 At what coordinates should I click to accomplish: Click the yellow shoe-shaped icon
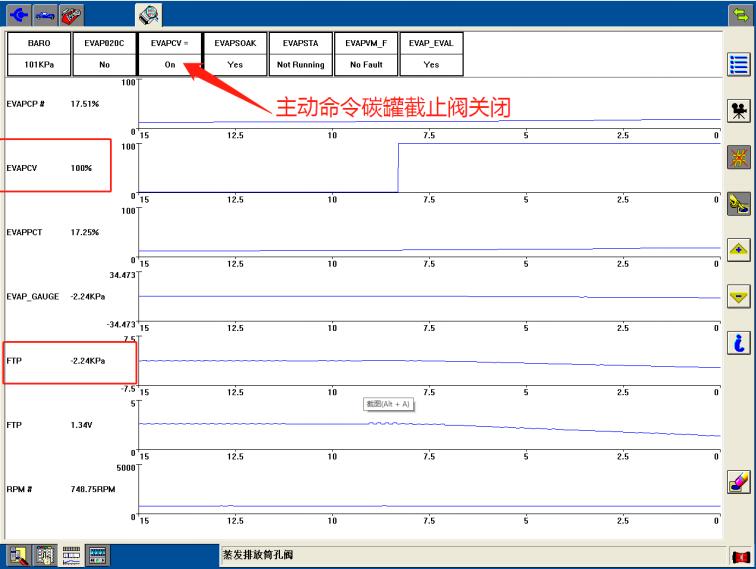tap(739, 203)
